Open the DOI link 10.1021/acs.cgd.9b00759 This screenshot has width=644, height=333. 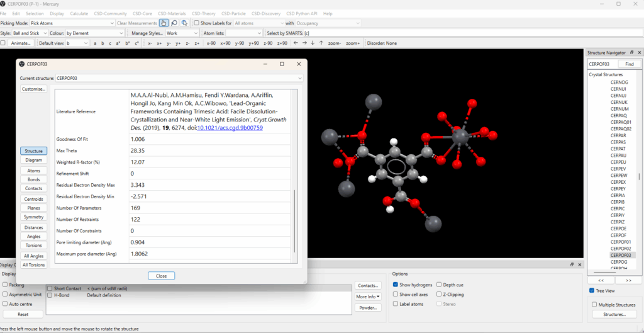tap(230, 128)
